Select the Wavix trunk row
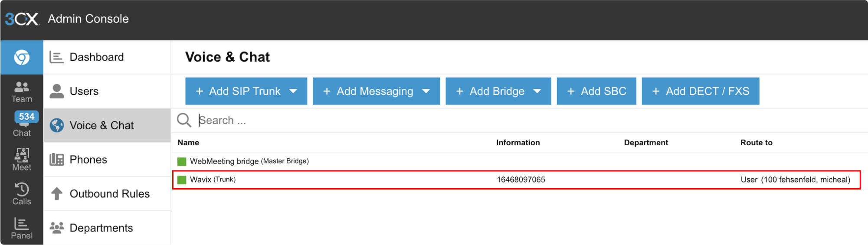 coord(516,180)
